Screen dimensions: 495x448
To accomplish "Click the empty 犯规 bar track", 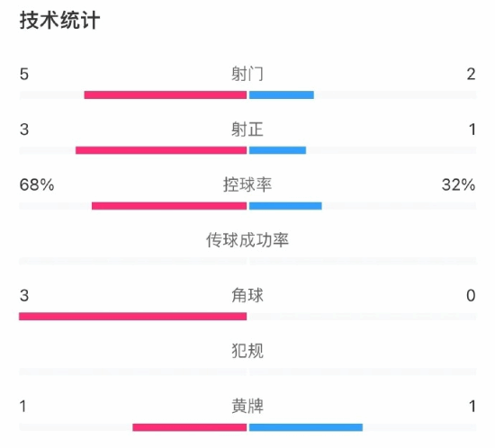I will 247,372.
